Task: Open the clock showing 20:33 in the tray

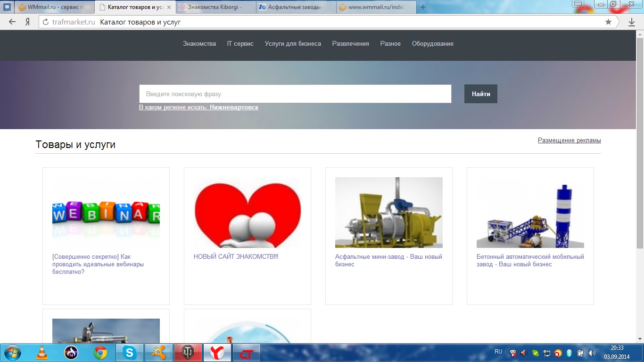Action: click(617, 352)
